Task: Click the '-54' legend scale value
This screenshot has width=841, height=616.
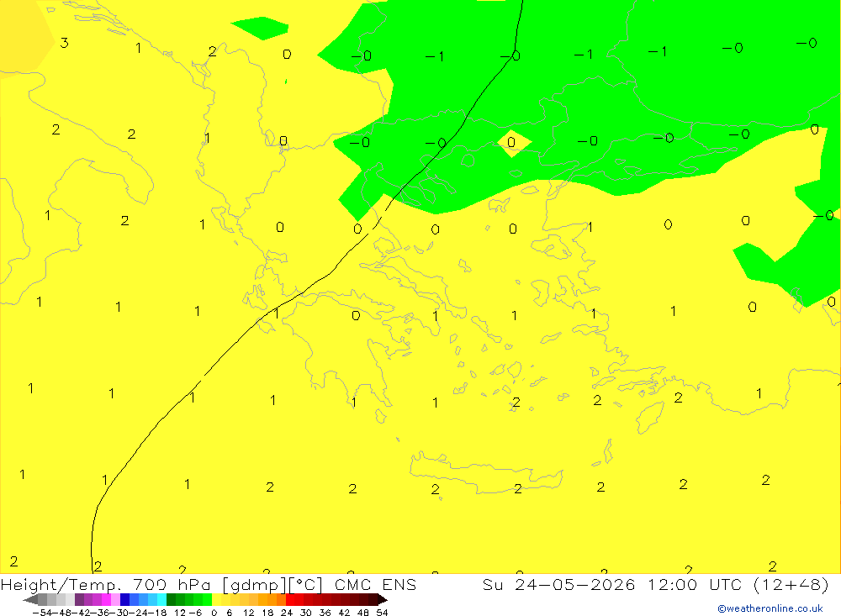Action: 42,613
